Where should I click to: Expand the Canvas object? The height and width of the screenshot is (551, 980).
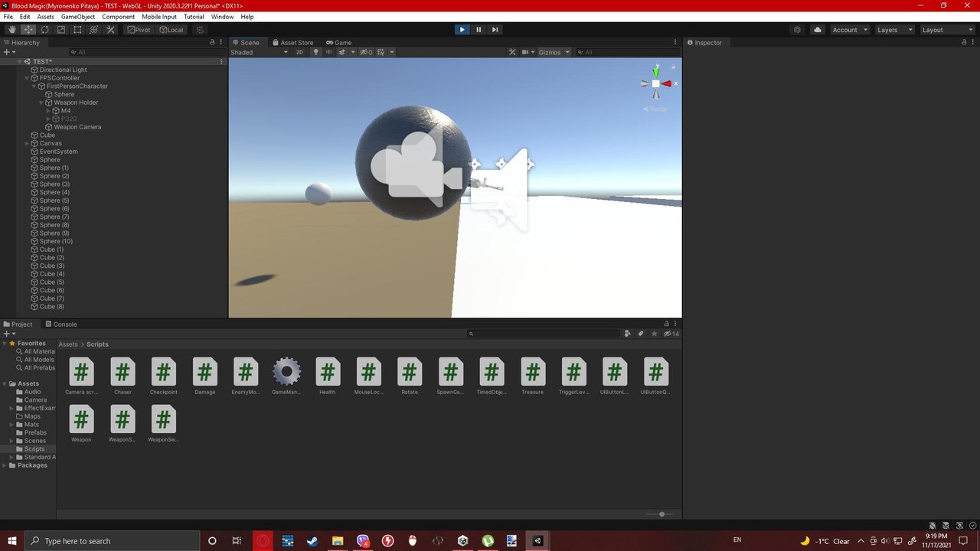point(27,143)
